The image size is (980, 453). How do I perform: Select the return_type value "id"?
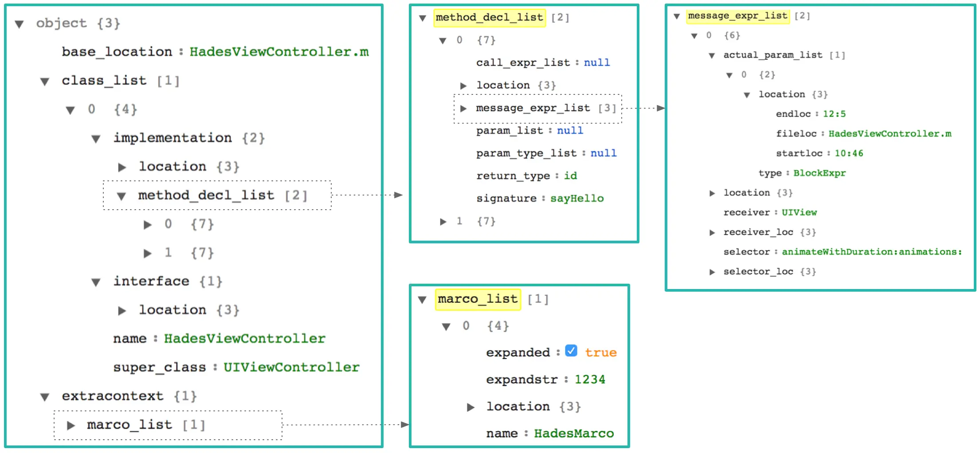tap(571, 176)
